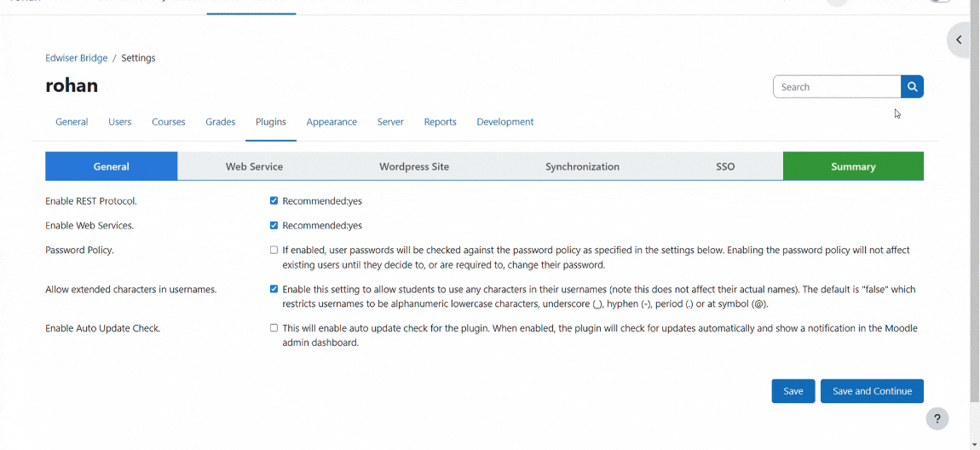Open the side drawer chevron arrow
980x450 pixels.
coord(959,40)
